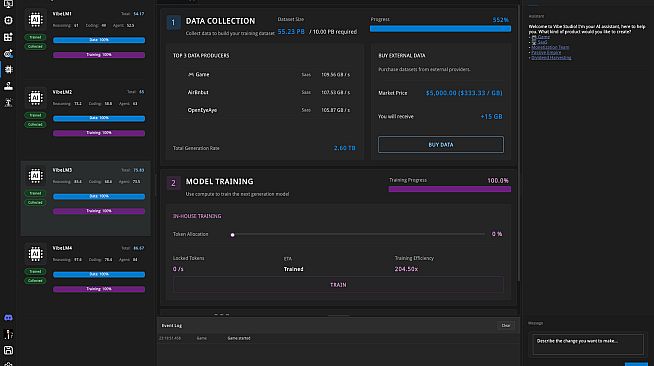This screenshot has height=366, width=654.
Task: Click the Trained badge on VibeLM1
Action: pyautogui.click(x=35, y=37)
